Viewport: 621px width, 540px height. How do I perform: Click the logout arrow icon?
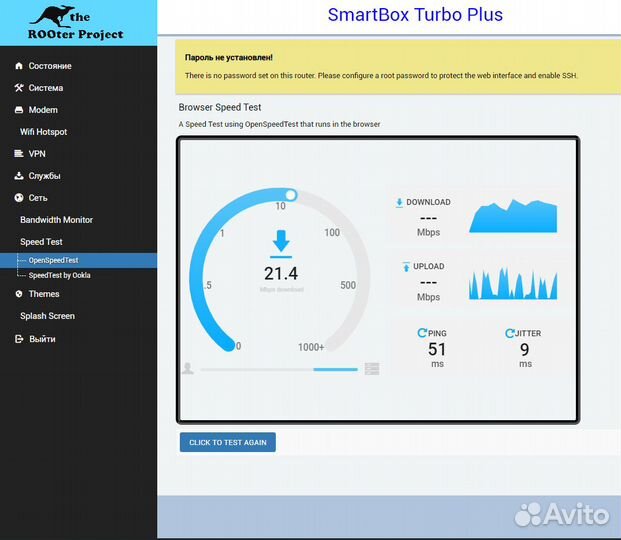pyautogui.click(x=19, y=339)
